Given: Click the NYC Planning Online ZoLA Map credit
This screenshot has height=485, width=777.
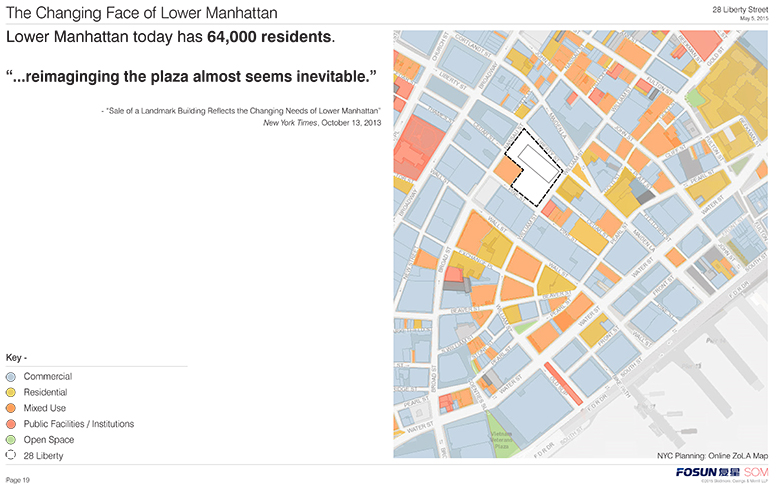Looking at the screenshot, I should (713, 456).
